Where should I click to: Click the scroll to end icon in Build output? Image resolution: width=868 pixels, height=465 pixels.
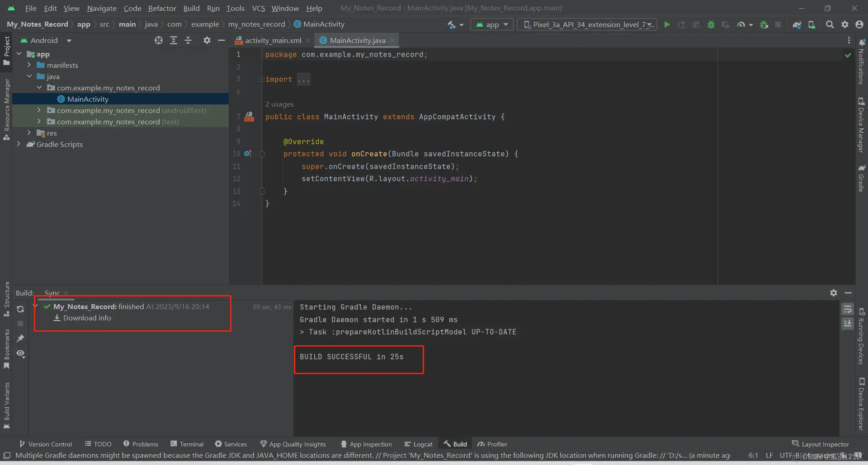pyautogui.click(x=848, y=324)
